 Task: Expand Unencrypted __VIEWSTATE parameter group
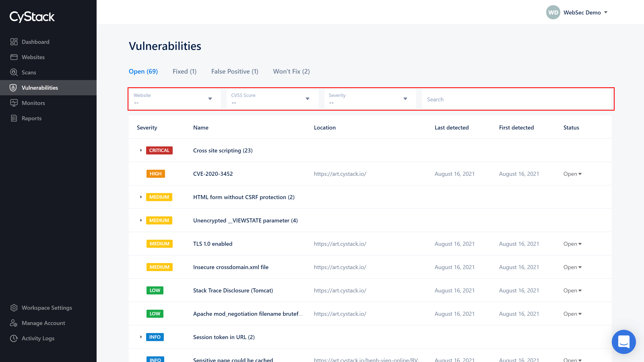(x=141, y=220)
